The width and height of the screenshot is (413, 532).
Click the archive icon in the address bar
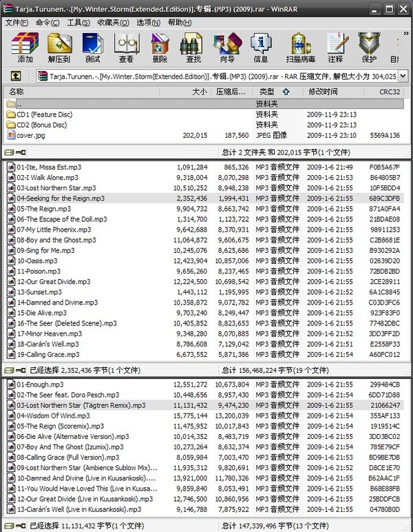[43, 76]
